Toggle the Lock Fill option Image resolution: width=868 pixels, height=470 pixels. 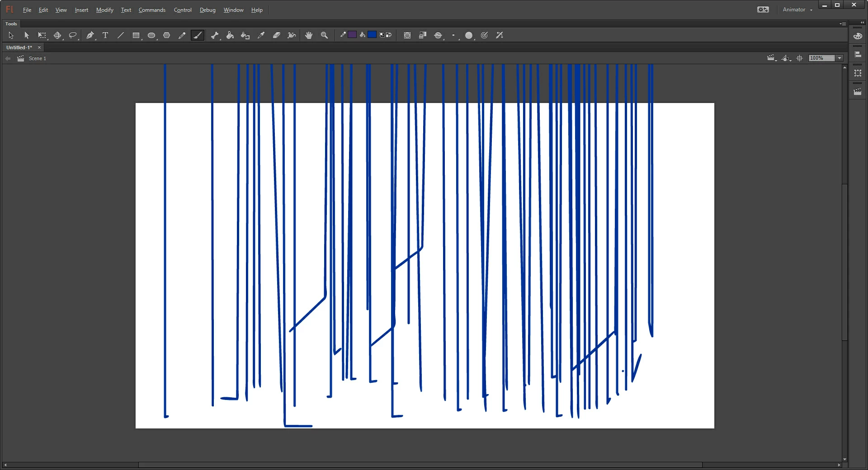pyautogui.click(x=423, y=35)
